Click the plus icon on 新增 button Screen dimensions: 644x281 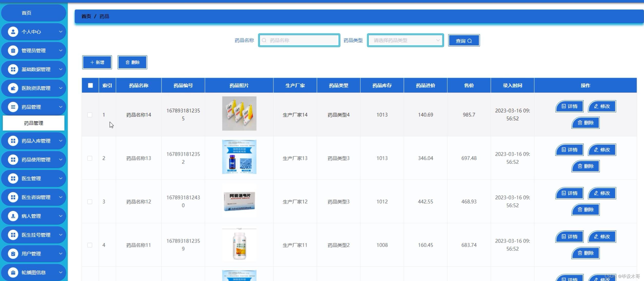pyautogui.click(x=92, y=62)
